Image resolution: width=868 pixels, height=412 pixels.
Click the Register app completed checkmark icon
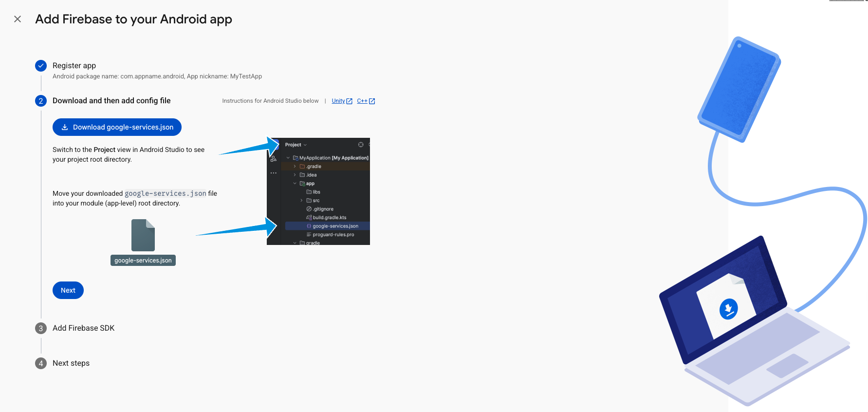tap(41, 66)
